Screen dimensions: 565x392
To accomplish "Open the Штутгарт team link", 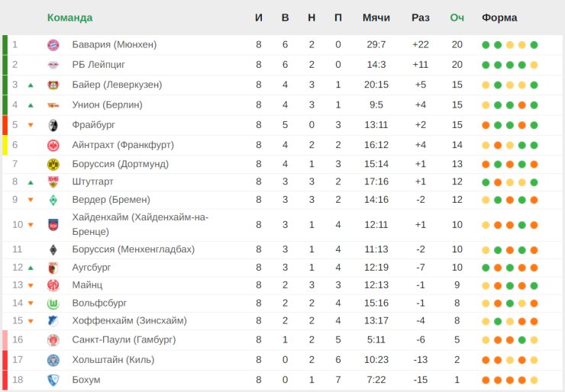I will click(92, 182).
